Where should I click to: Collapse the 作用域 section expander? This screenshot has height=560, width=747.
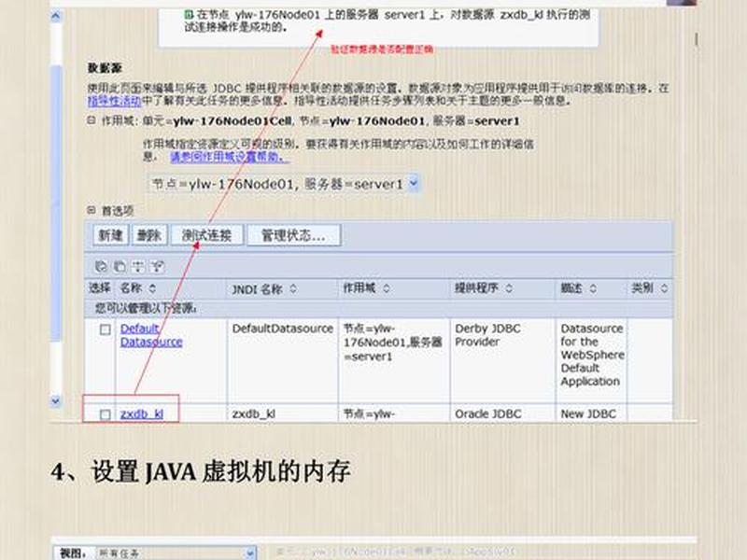coord(92,120)
